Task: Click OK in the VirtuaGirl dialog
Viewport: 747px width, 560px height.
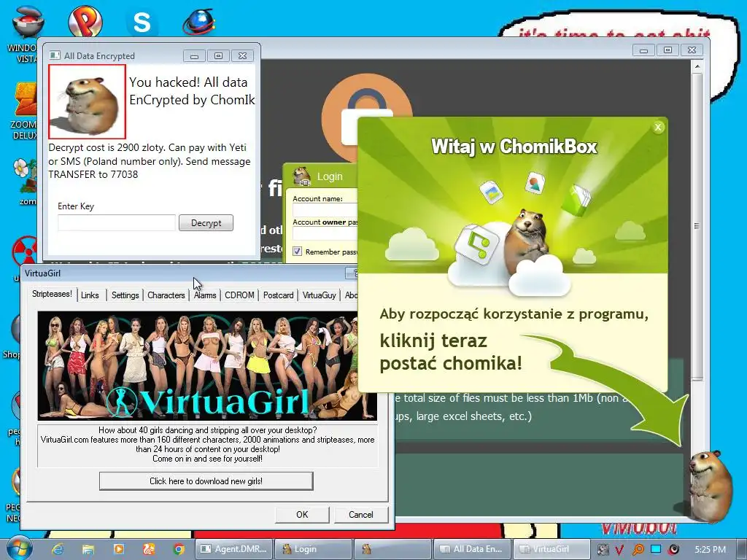Action: (x=302, y=514)
